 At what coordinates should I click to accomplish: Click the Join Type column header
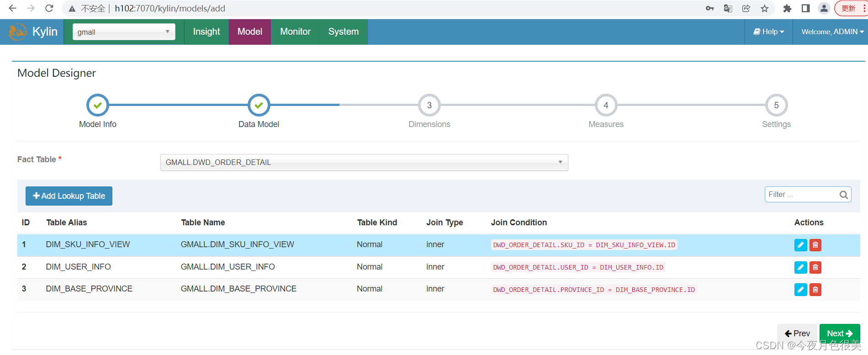(445, 223)
